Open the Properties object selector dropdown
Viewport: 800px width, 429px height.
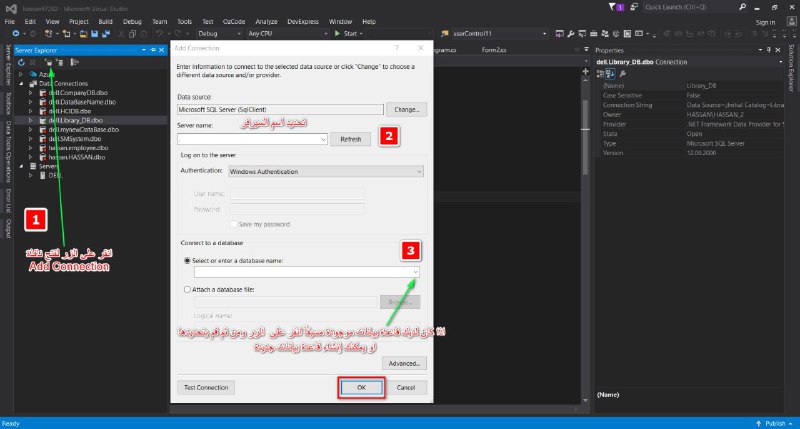pos(780,62)
